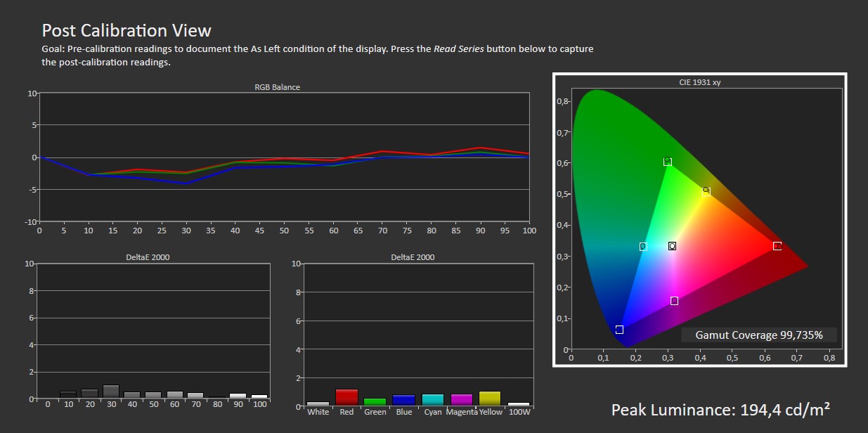Select the 30% grayscale DeltaE bar
Image resolution: width=868 pixels, height=433 pixels.
[x=111, y=392]
